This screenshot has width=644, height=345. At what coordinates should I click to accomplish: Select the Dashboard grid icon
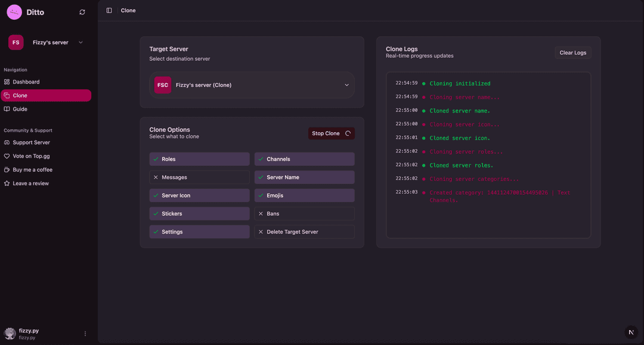(x=7, y=82)
